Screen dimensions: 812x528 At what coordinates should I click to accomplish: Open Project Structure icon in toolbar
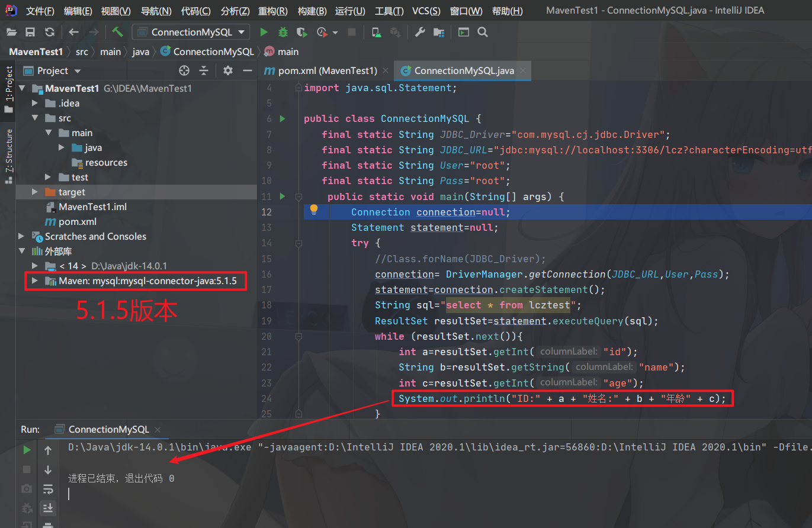pos(439,32)
